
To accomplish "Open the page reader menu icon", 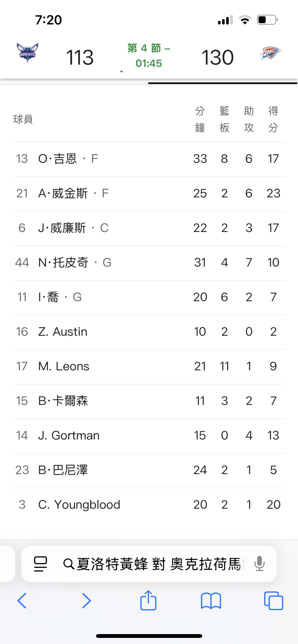I will (x=41, y=564).
